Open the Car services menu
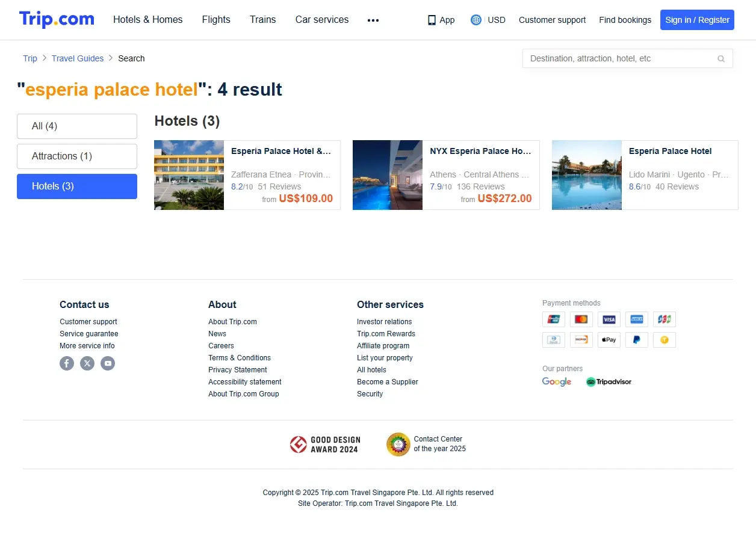This screenshot has width=756, height=554. [322, 20]
